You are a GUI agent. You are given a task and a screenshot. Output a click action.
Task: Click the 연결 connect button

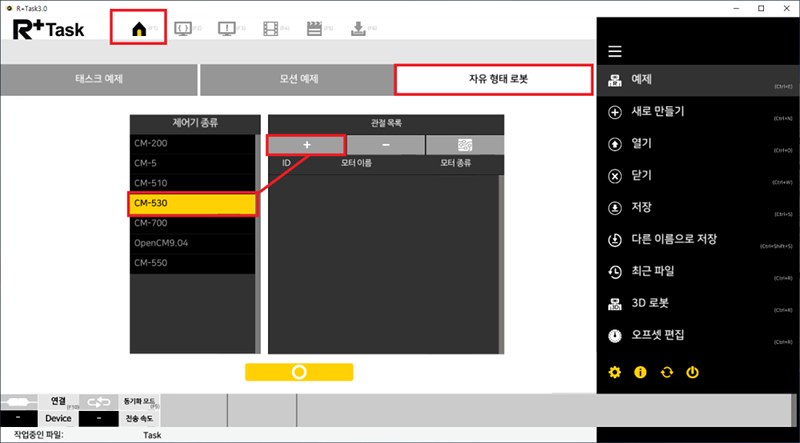click(59, 401)
